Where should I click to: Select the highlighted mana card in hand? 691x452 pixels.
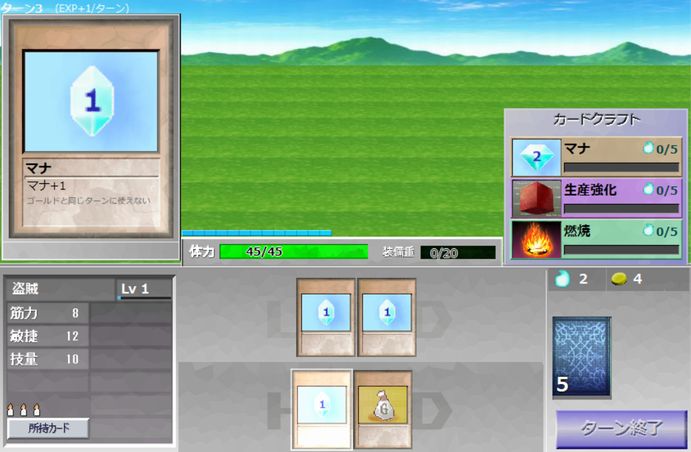pyautogui.click(x=321, y=410)
